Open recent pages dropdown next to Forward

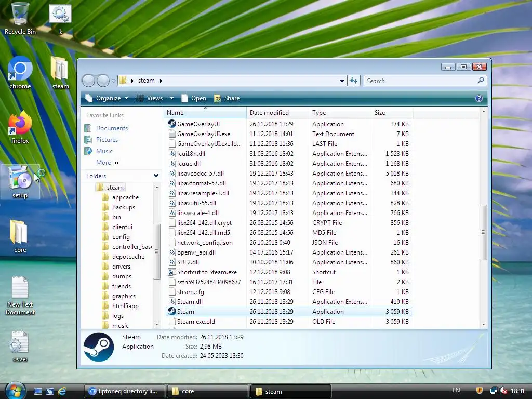pyautogui.click(x=114, y=81)
